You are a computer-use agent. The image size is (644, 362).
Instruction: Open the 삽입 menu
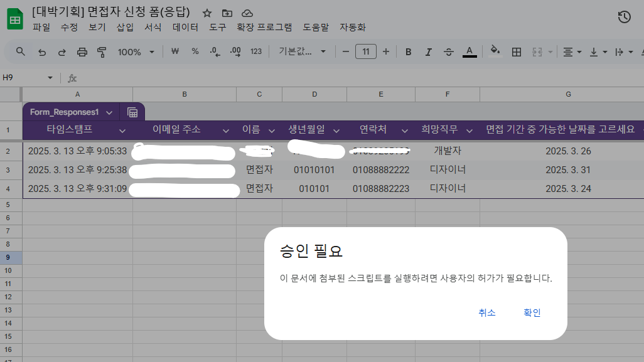[x=125, y=28]
